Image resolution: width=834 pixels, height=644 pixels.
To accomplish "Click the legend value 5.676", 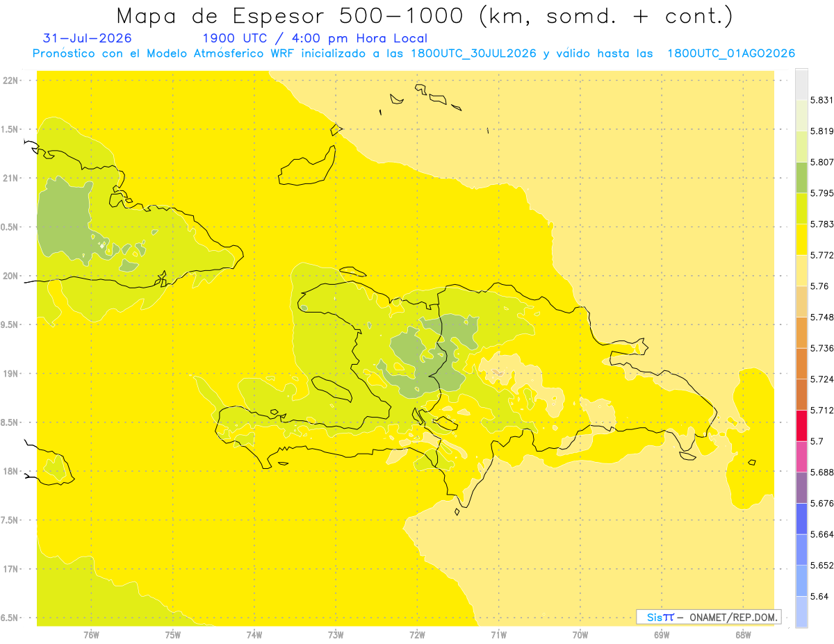I will pos(822,503).
